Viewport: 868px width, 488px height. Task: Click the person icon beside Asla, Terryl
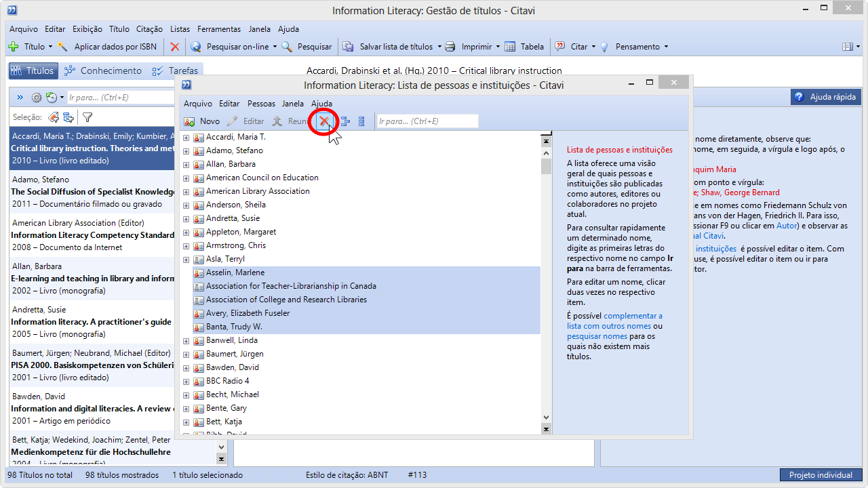point(199,259)
